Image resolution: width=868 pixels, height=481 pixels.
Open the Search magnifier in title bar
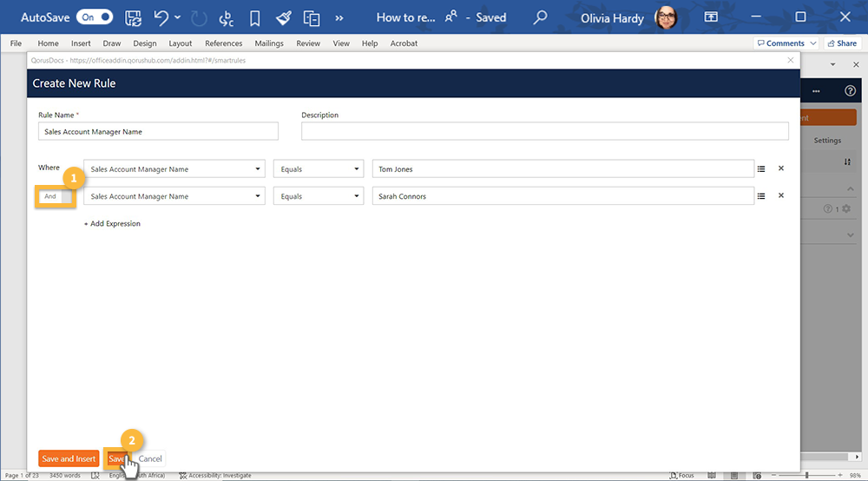coord(540,17)
